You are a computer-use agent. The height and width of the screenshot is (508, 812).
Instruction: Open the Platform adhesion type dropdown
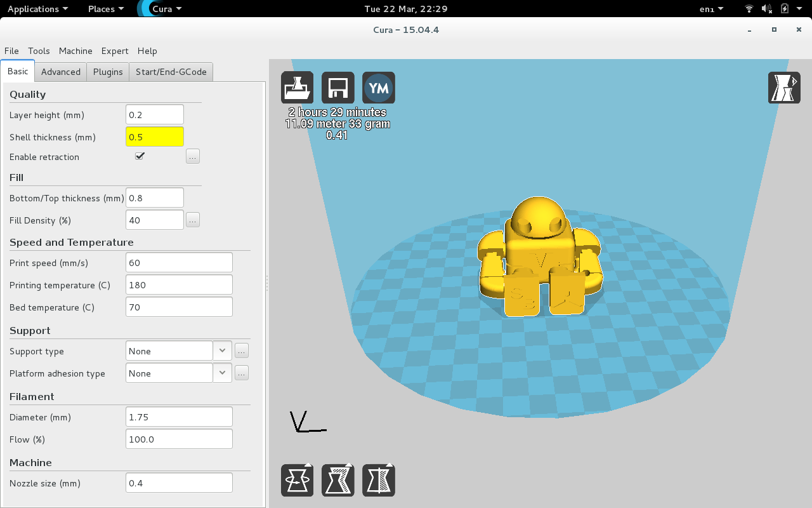(x=178, y=373)
